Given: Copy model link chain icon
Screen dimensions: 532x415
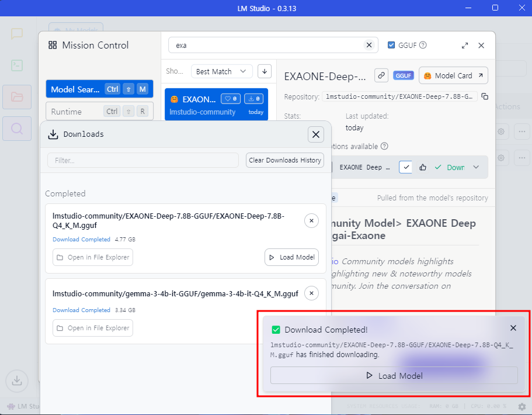Looking at the screenshot, I should [381, 75].
